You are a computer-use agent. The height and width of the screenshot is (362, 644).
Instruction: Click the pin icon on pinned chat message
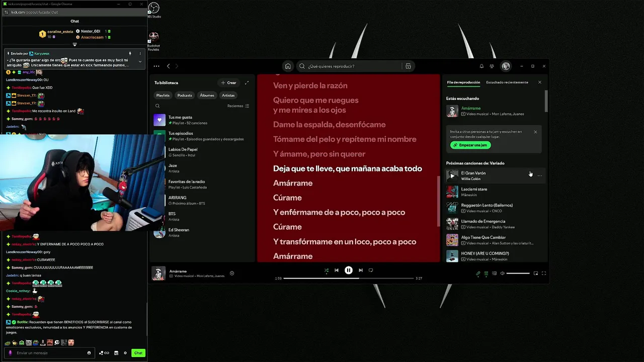(130, 53)
